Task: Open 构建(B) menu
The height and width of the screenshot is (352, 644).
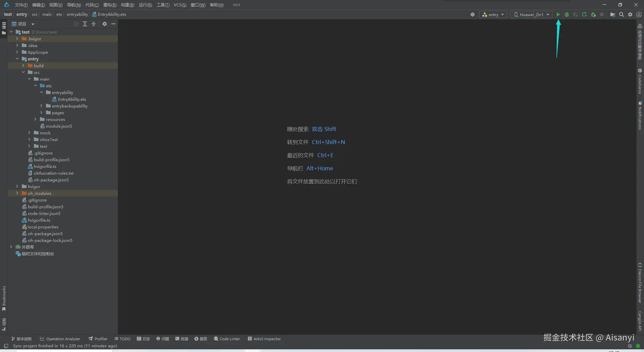Action: 127,5
